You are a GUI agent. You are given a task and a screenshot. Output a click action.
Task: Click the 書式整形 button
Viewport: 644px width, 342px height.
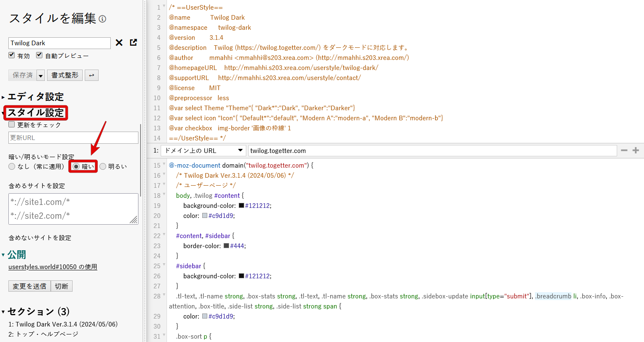65,75
